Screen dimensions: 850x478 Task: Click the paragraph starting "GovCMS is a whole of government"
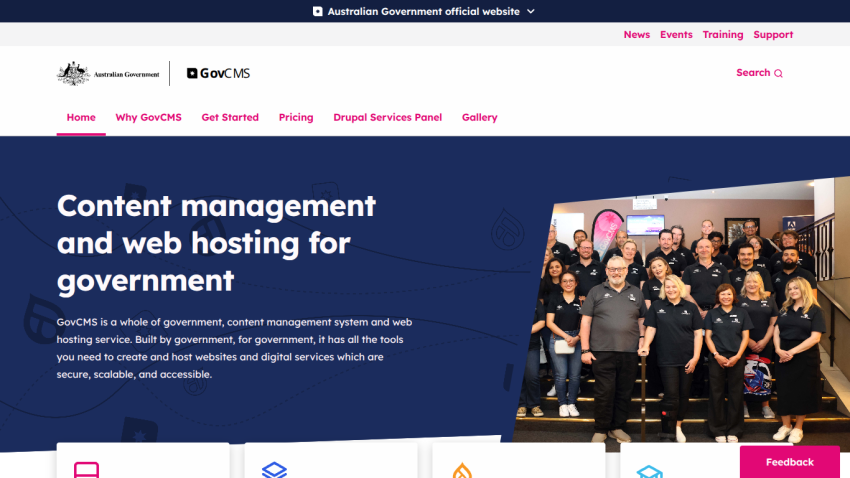(234, 348)
